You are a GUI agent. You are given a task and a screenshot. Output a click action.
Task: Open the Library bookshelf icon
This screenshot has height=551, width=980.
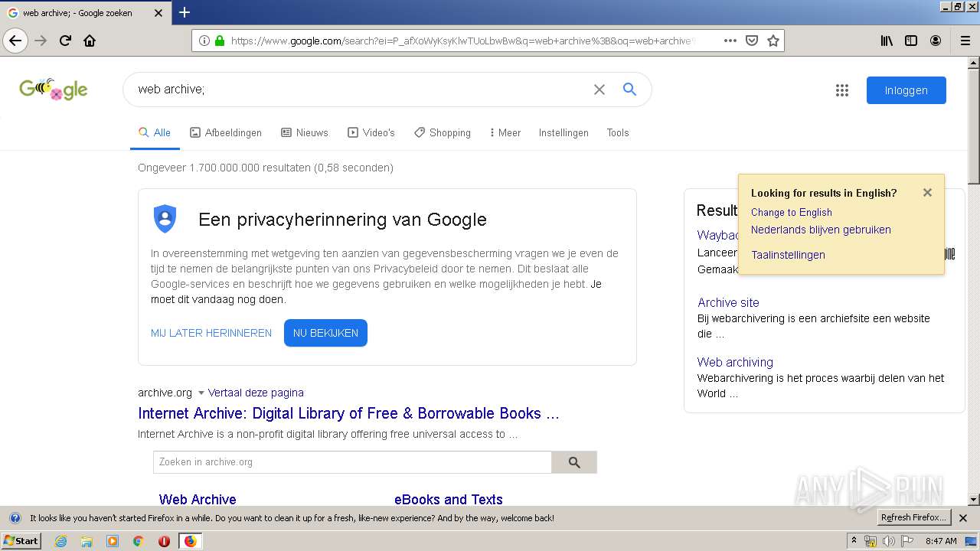pos(887,41)
